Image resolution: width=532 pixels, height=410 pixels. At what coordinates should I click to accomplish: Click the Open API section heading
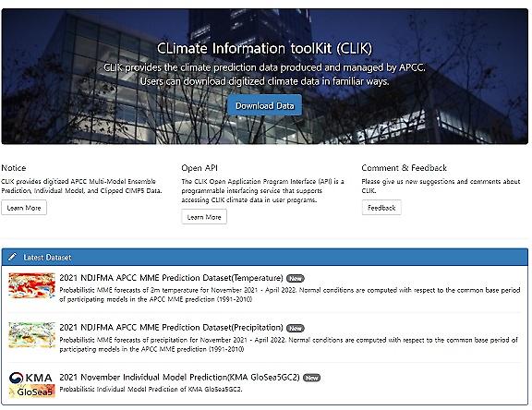point(199,168)
